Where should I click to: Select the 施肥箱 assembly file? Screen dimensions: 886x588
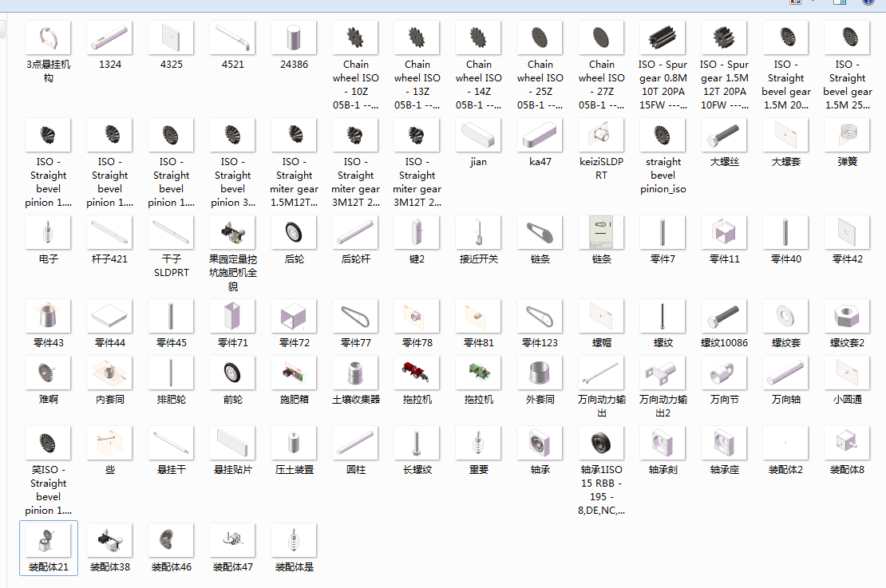point(294,373)
